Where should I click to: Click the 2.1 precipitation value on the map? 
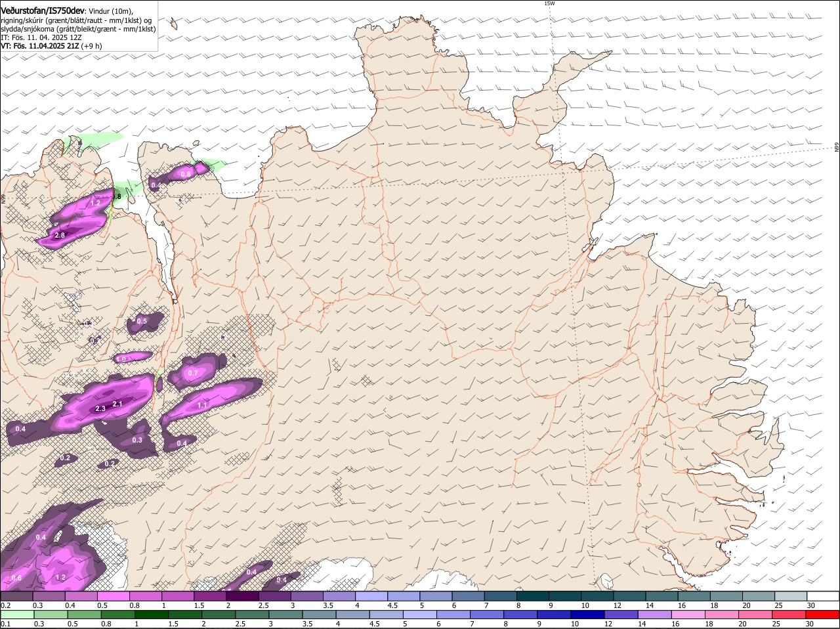pyautogui.click(x=117, y=404)
